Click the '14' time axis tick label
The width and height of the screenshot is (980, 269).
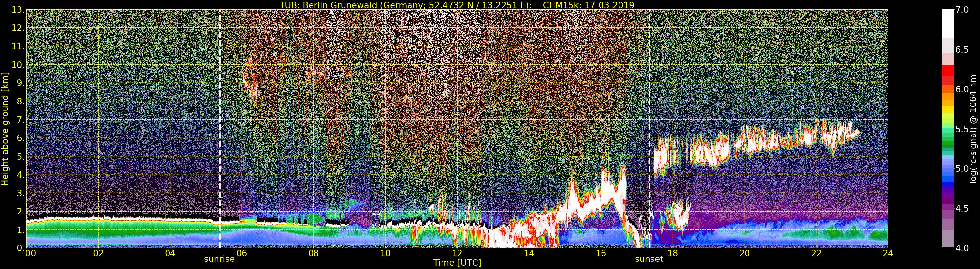[x=529, y=253]
